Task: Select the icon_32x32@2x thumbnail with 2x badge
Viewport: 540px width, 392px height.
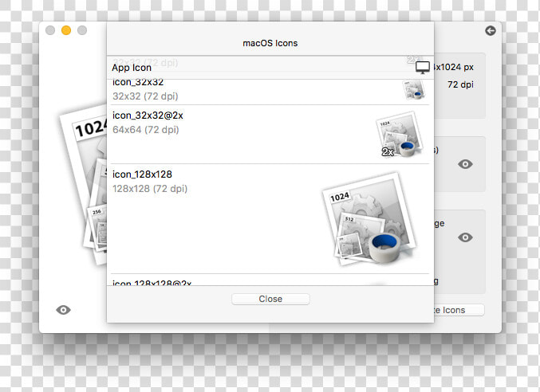Action: [400, 135]
